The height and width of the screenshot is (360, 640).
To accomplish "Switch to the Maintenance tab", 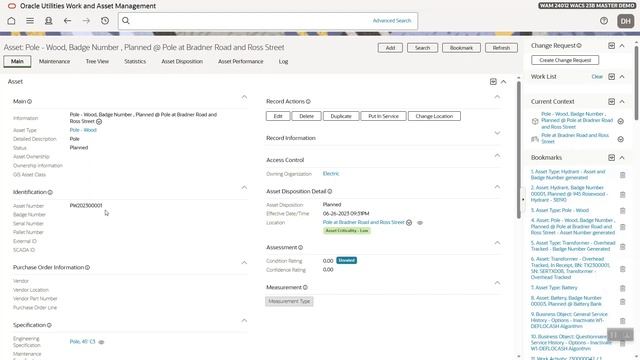I will click(54, 61).
